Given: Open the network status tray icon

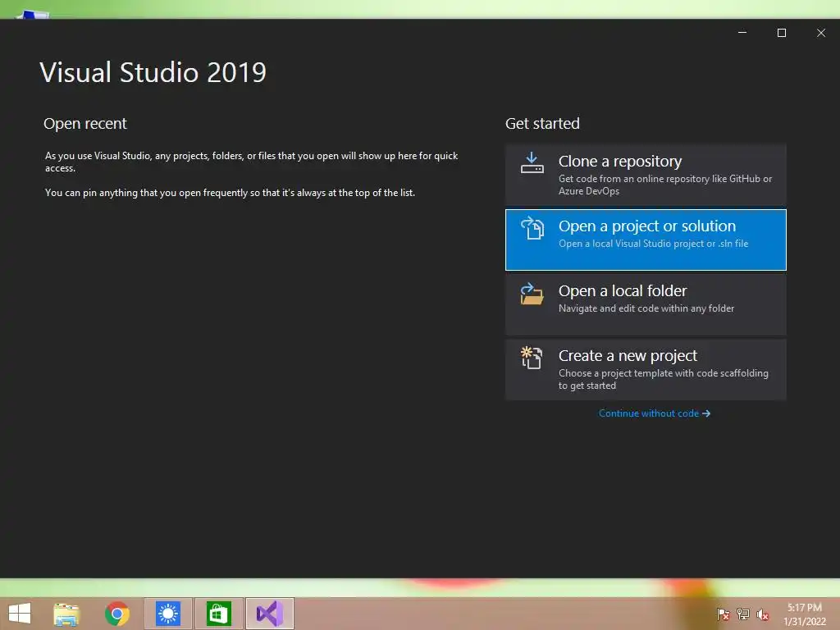Looking at the screenshot, I should (743, 614).
